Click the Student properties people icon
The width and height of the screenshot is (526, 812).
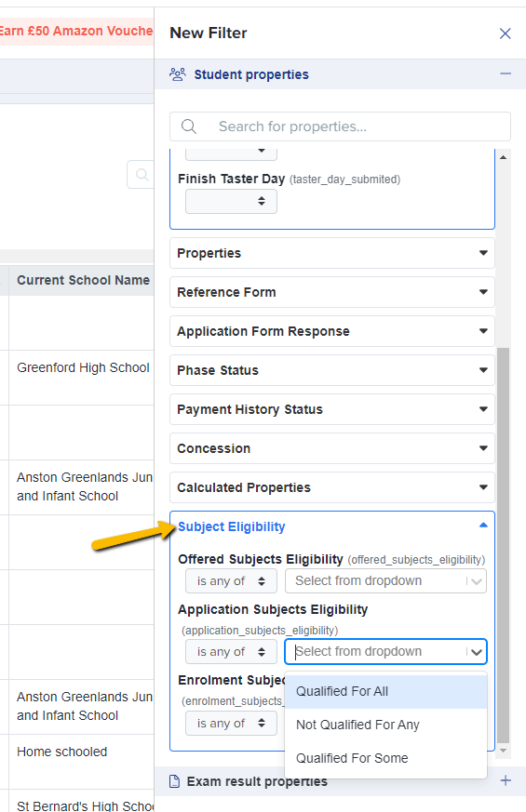click(178, 74)
